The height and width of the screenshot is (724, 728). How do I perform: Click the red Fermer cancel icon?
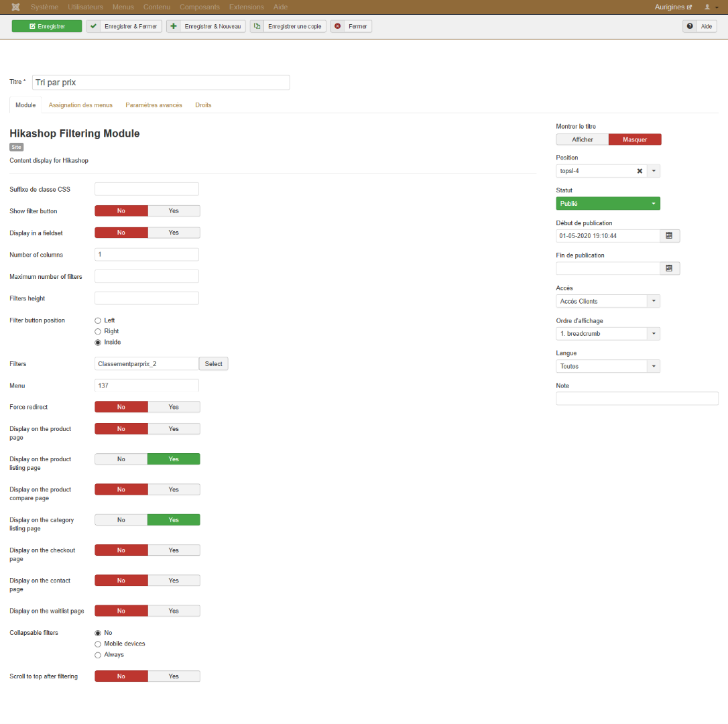(x=338, y=26)
